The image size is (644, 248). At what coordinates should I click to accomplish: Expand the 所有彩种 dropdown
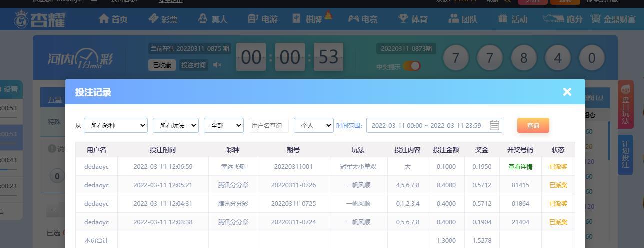(116, 125)
